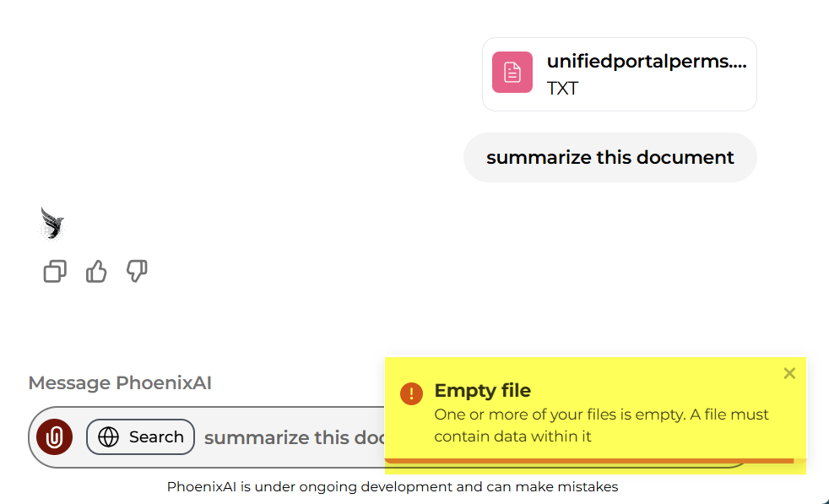Open the unifiedportalperms file name
Image resolution: width=829 pixels, height=504 pixels.
point(647,62)
